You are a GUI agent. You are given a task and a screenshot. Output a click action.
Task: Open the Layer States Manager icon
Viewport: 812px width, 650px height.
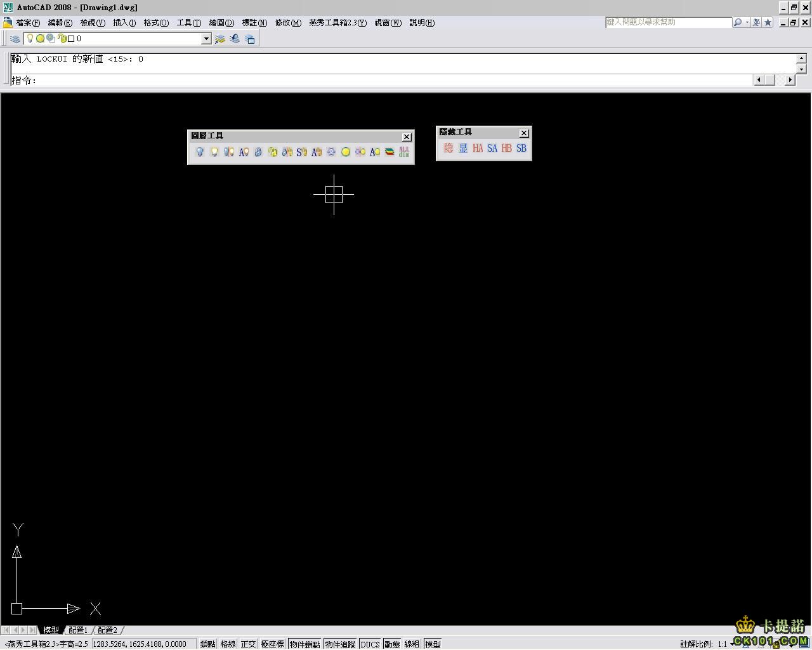click(x=250, y=39)
